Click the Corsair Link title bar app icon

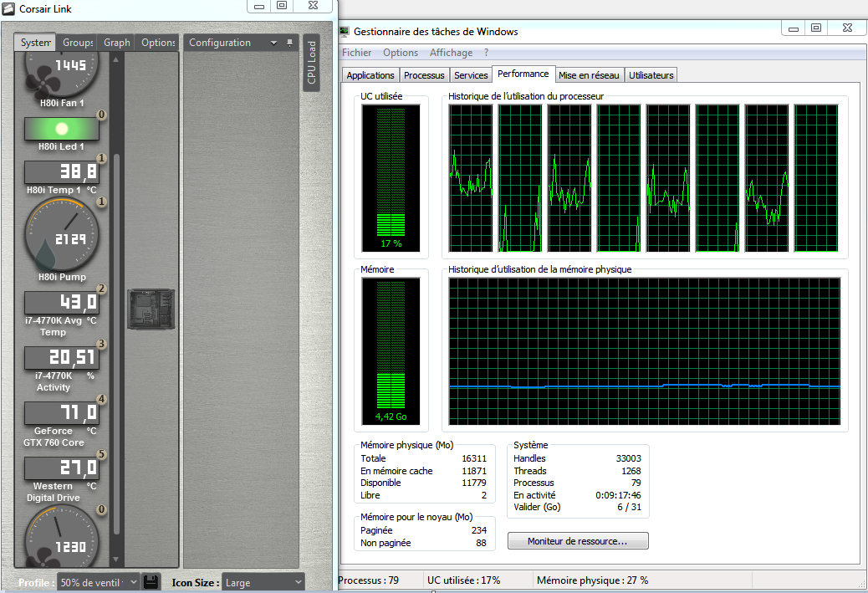pos(8,9)
